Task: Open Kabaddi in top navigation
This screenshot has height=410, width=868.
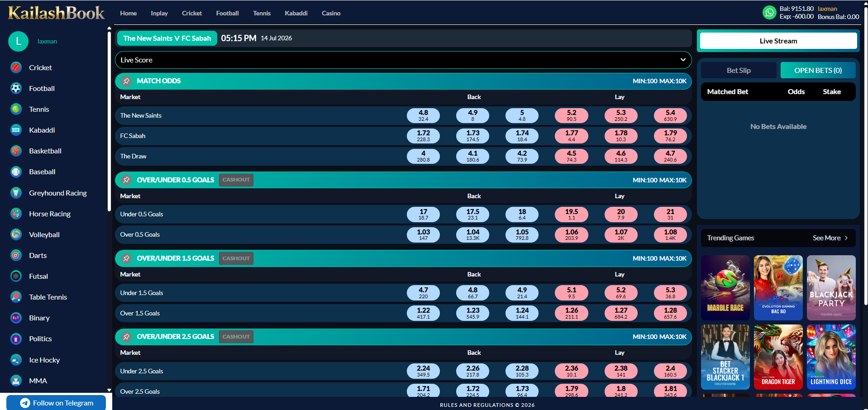Action: click(296, 13)
